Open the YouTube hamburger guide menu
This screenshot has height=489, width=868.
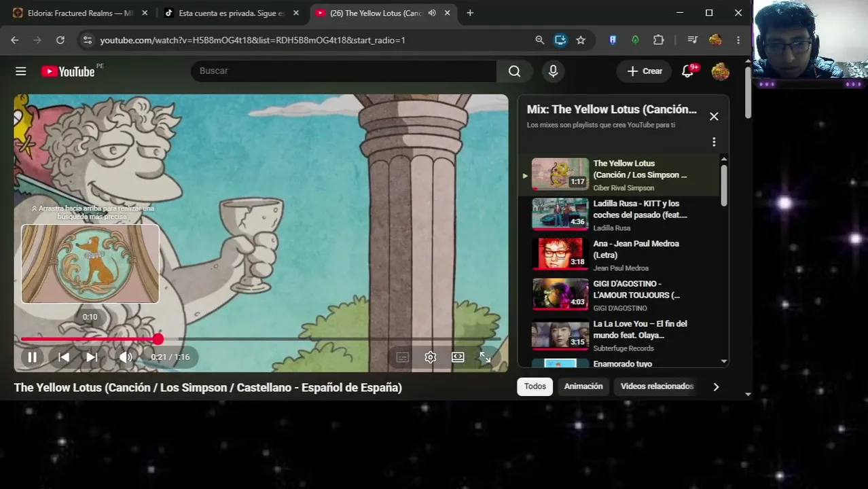coord(21,71)
